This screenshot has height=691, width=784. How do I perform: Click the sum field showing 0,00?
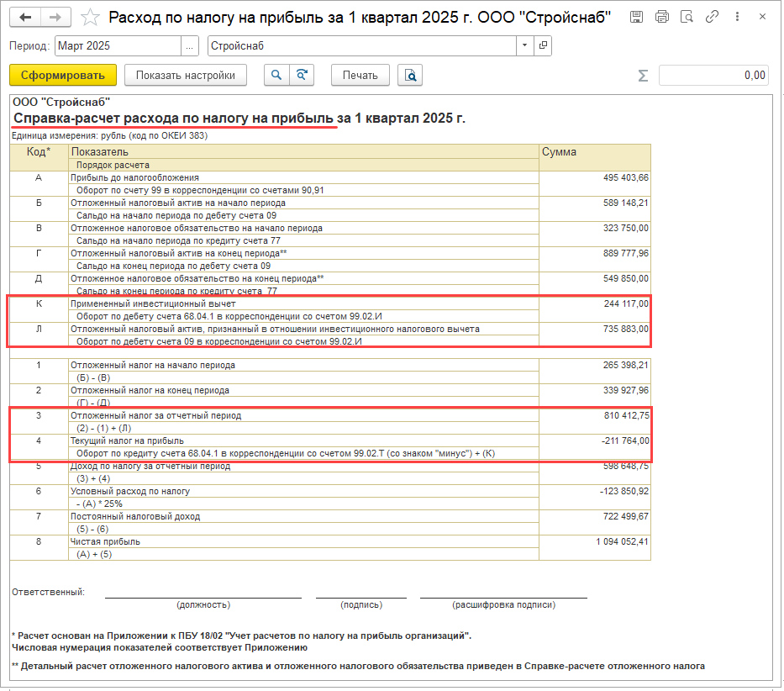713,75
